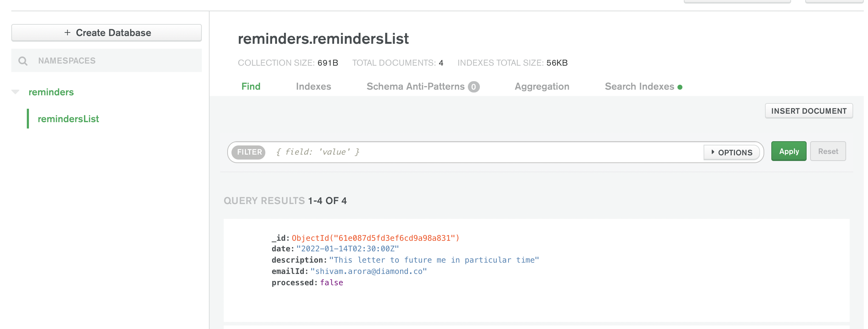Click the document's ObjectId value
868x329 pixels.
tap(375, 238)
